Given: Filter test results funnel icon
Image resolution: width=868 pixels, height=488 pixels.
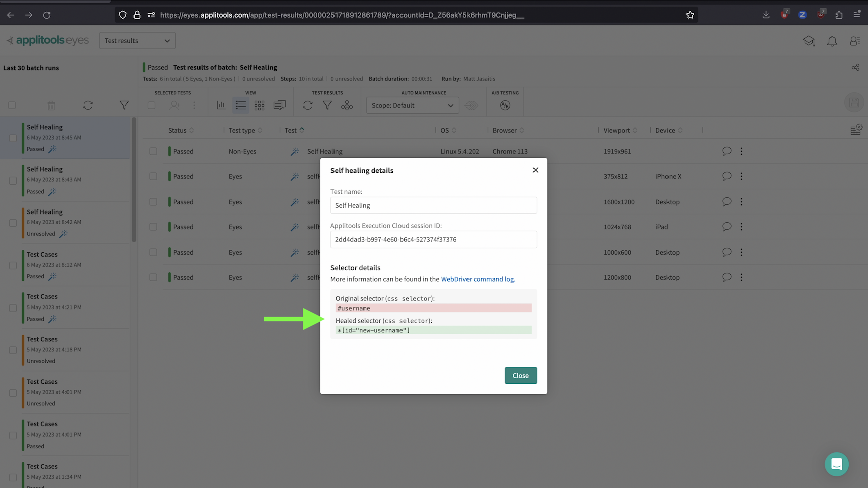Looking at the screenshot, I should [327, 105].
